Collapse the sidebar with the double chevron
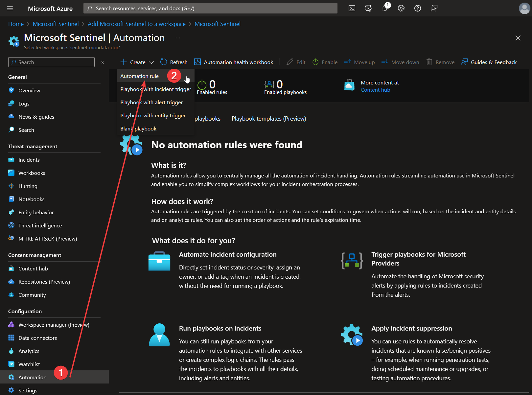 (x=102, y=62)
